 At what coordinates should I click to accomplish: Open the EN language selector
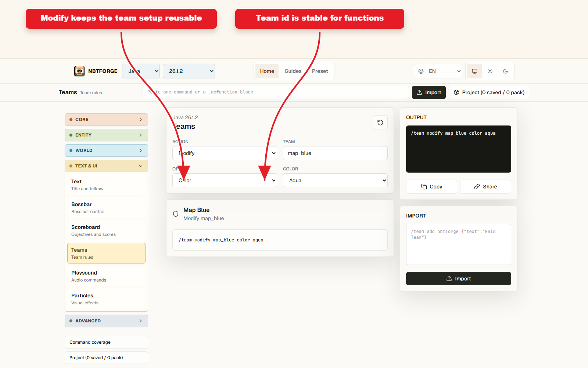pos(438,71)
